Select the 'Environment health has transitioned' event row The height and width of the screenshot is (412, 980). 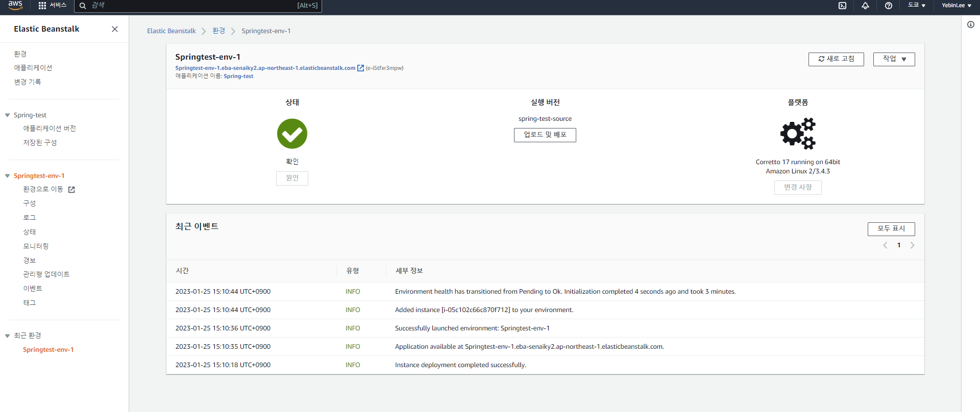545,292
